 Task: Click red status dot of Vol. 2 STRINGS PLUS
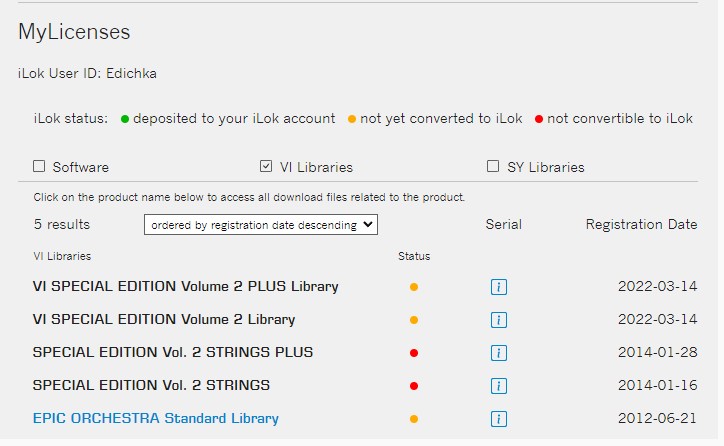pos(414,353)
